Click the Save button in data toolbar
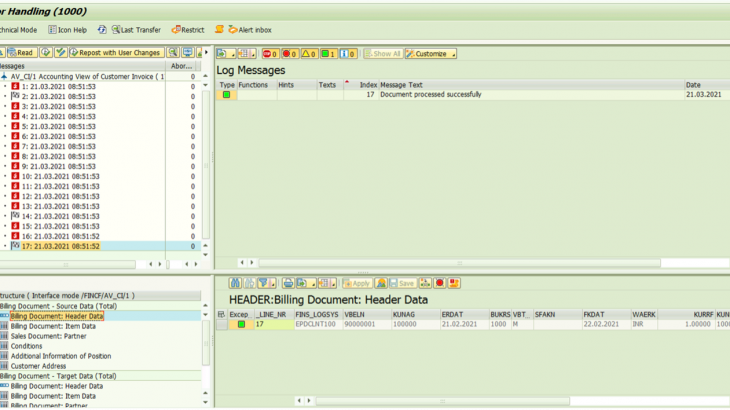 [402, 283]
